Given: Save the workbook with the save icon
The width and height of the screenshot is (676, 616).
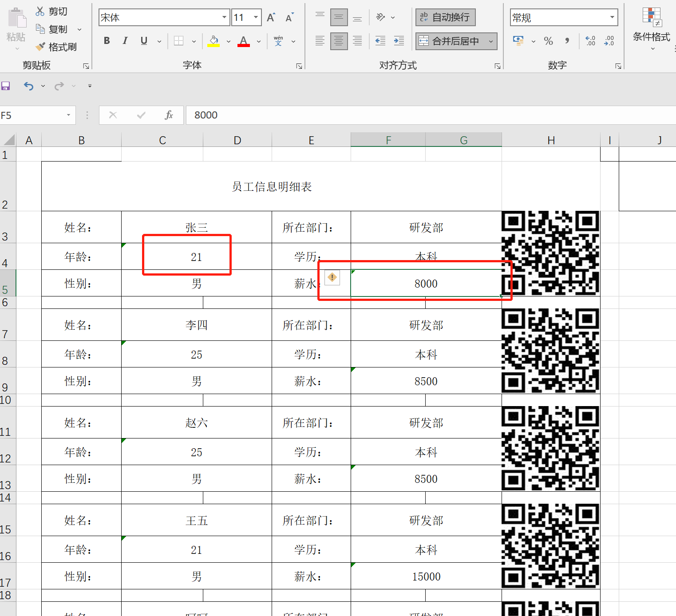Looking at the screenshot, I should click(x=6, y=85).
